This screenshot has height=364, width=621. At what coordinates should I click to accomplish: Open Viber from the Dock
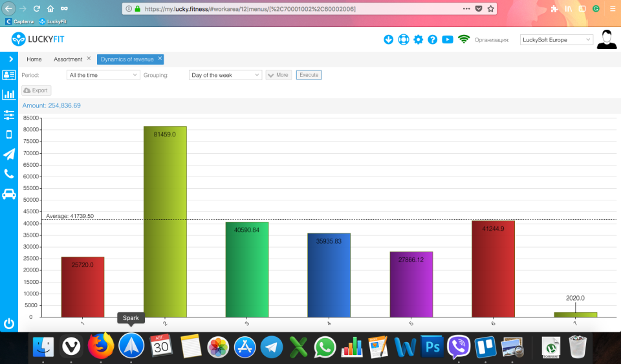click(x=459, y=347)
